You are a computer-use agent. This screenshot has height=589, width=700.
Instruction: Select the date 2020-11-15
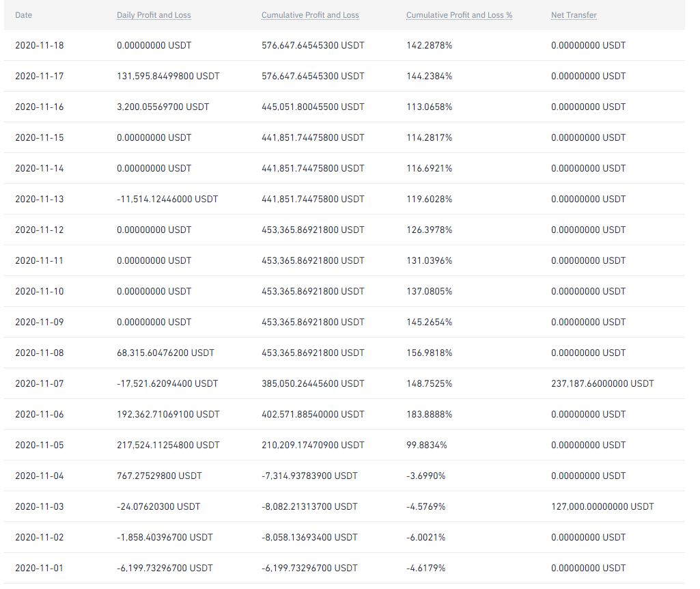pyautogui.click(x=40, y=138)
